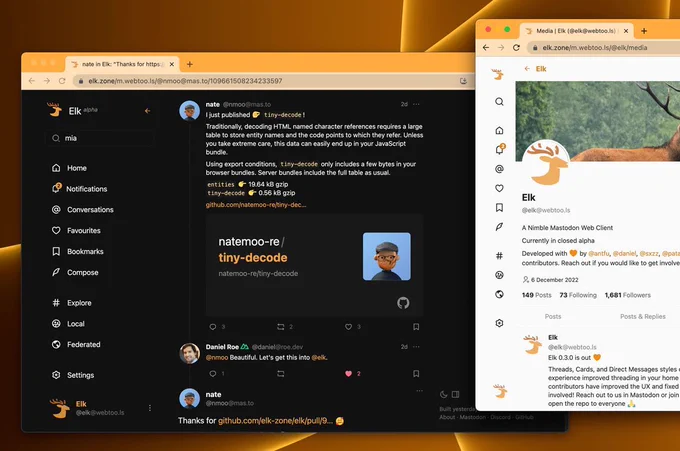Open the search icon in the light window

click(499, 101)
